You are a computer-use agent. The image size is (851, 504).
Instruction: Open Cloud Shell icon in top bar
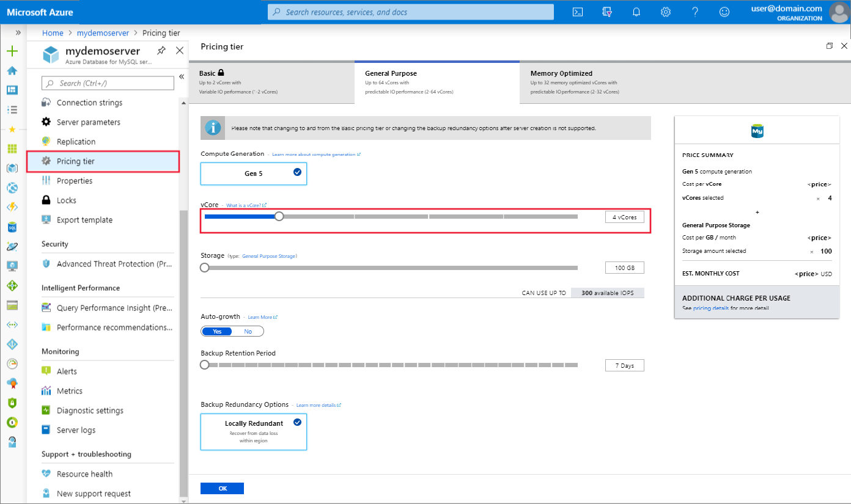[x=577, y=12]
